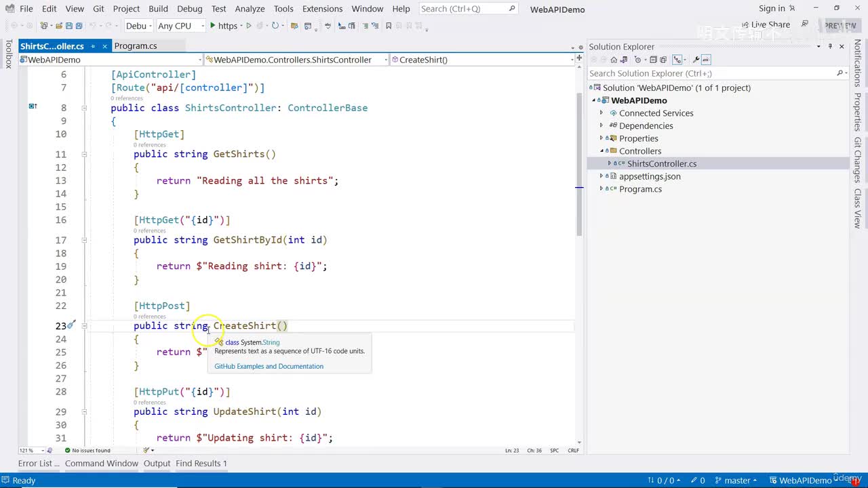Click the feedback icon next to Live Share
868x488 pixels.
(805, 24)
